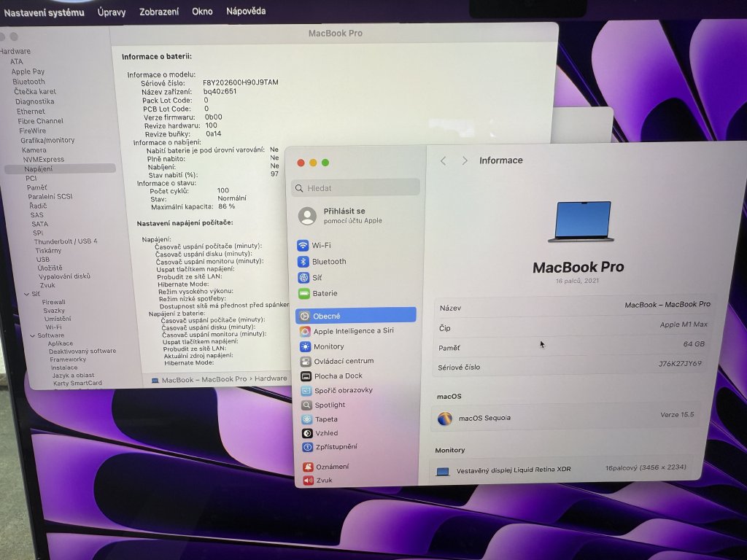This screenshot has width=747, height=560.
Task: Select Diagnostika in the Hardware list
Action: [35, 101]
